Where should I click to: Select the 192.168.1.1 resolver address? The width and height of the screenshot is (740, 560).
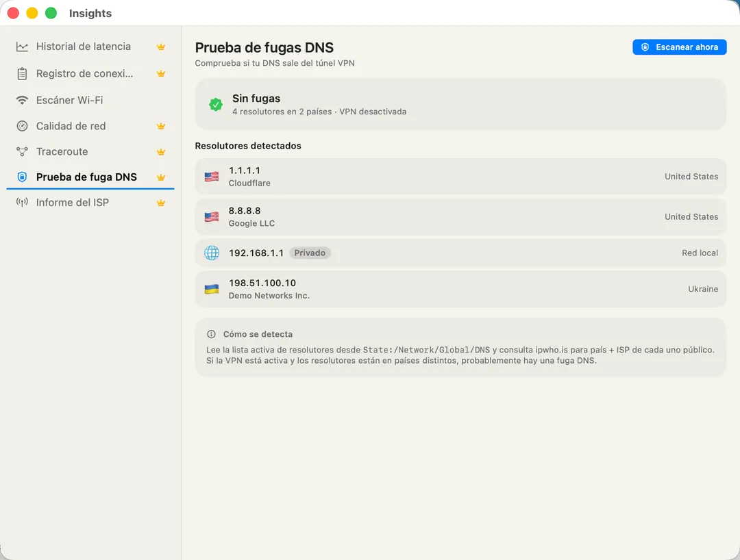[256, 253]
